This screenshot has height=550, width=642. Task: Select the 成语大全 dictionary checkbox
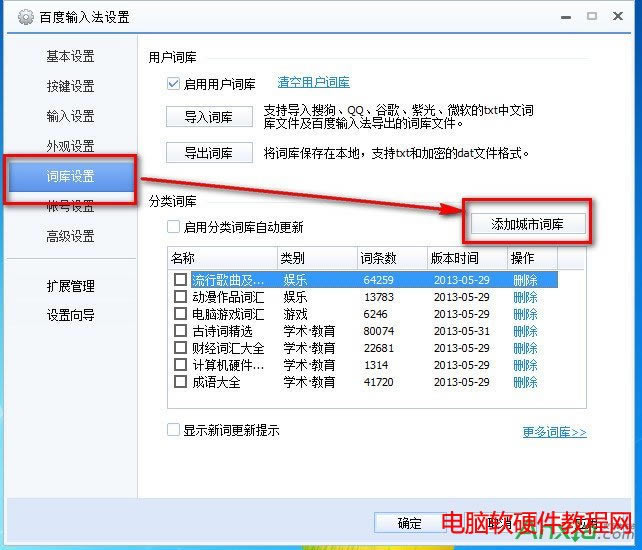tap(180, 382)
